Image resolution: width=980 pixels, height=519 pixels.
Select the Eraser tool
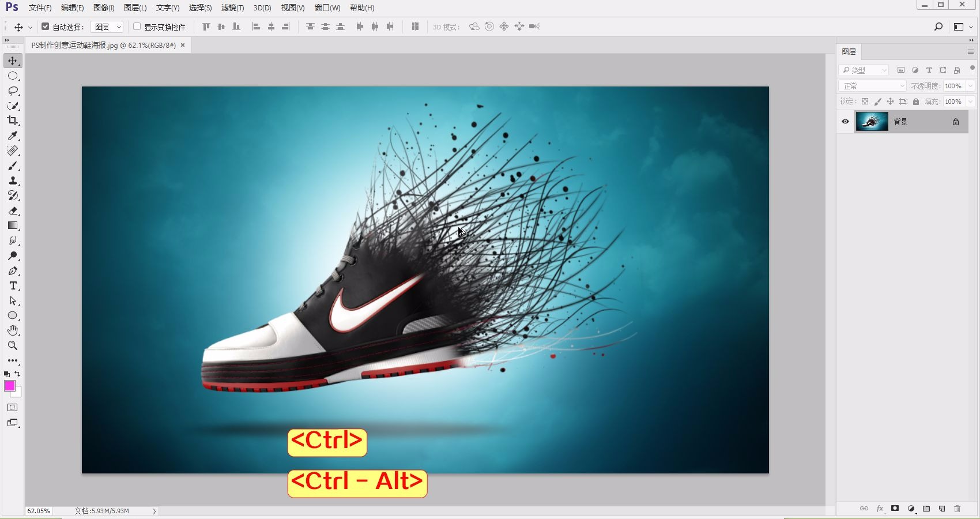(x=13, y=210)
